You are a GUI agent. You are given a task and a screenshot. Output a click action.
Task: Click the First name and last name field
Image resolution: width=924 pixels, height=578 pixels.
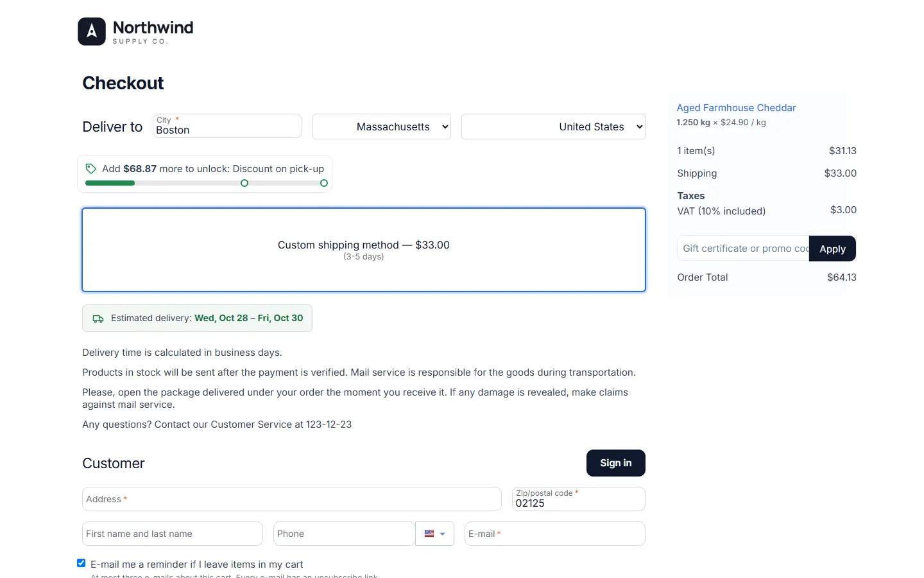tap(173, 534)
